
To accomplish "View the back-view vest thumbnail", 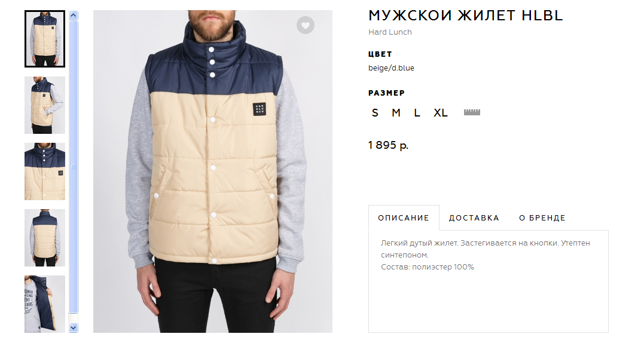I will (45, 238).
